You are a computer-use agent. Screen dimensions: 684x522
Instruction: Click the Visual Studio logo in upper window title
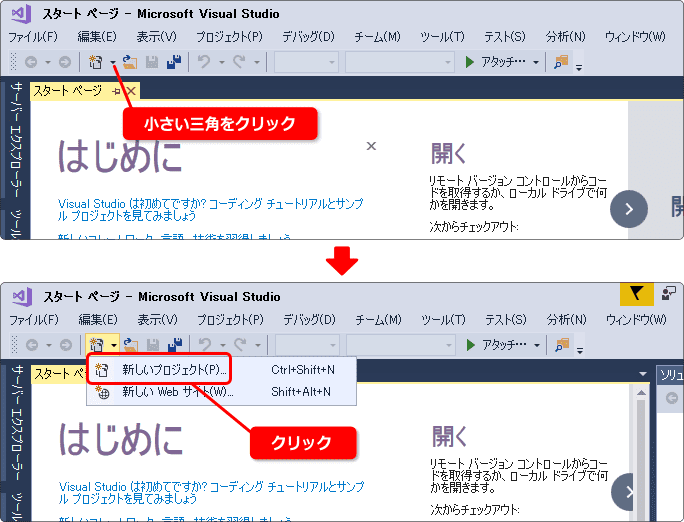point(21,14)
